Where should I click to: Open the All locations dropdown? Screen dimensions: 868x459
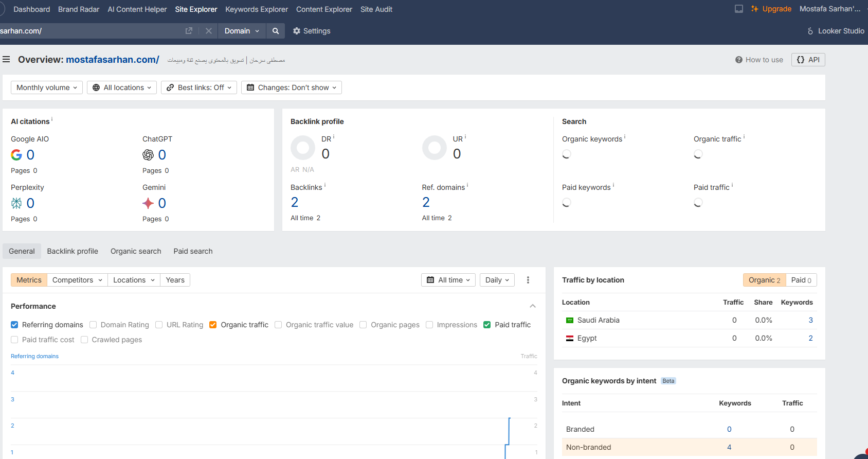[122, 87]
